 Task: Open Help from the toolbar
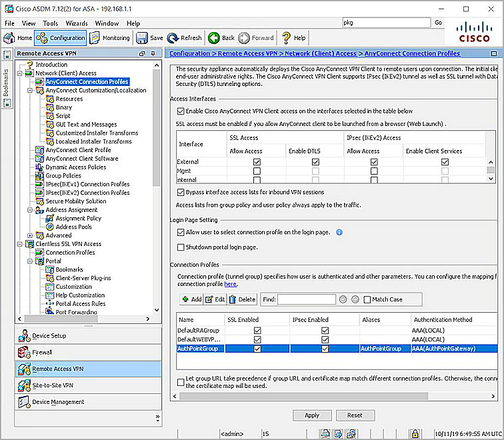(x=294, y=38)
